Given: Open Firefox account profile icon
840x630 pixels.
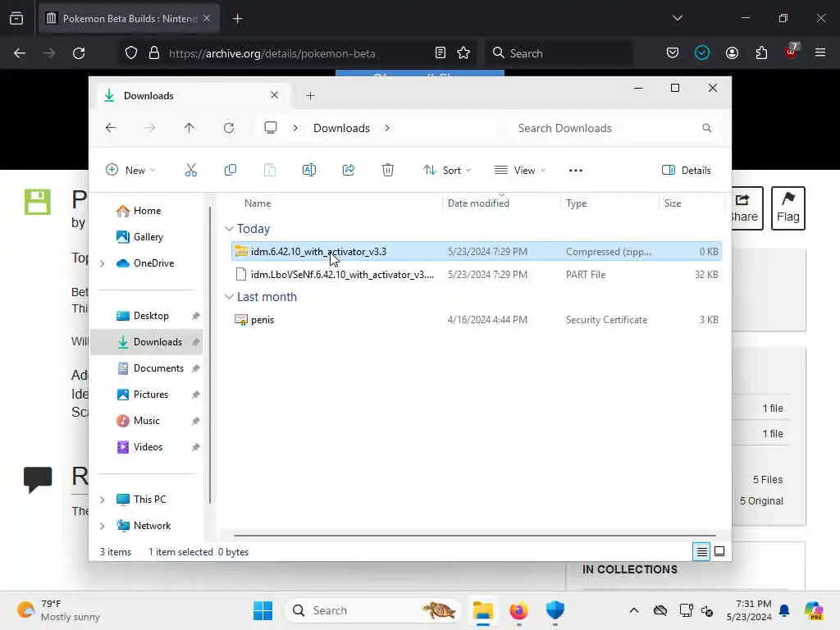Looking at the screenshot, I should (732, 53).
